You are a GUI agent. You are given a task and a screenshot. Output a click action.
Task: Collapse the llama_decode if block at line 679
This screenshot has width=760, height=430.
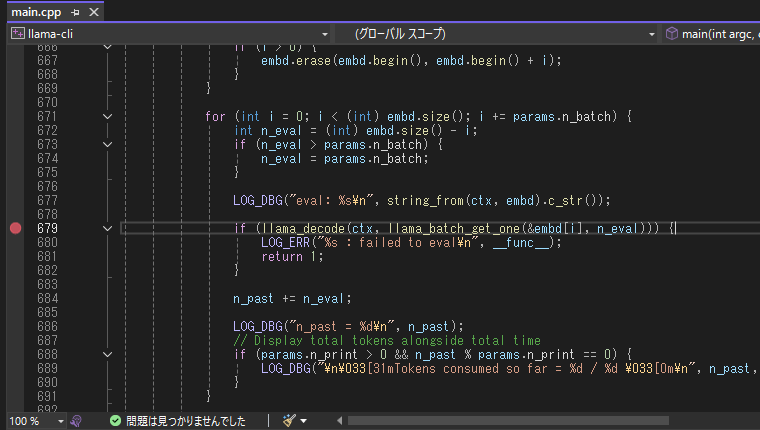point(108,228)
